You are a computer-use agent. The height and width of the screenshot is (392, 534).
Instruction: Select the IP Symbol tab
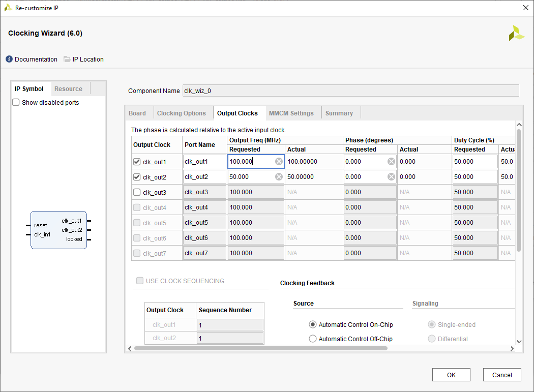tap(29, 89)
